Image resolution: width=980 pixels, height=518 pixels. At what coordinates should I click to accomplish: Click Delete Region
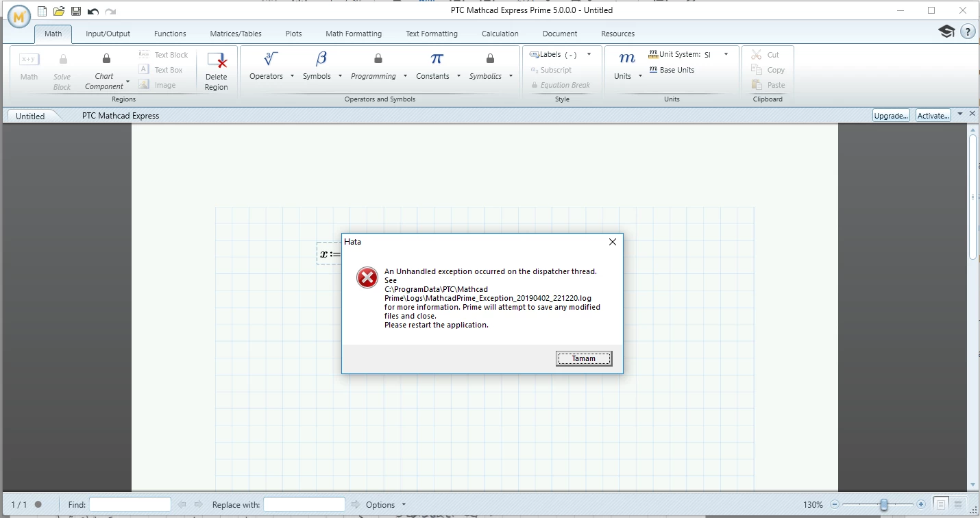(x=217, y=71)
